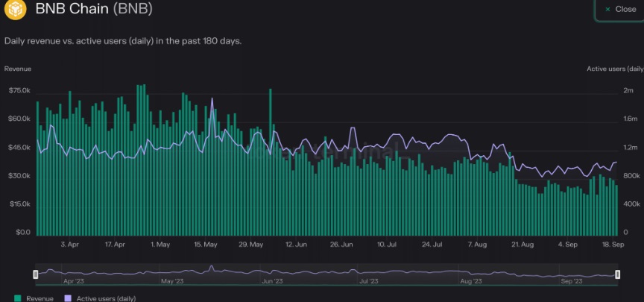Image resolution: width=644 pixels, height=302 pixels.
Task: Click the $0.0 revenue axis value
Action: [x=23, y=232]
